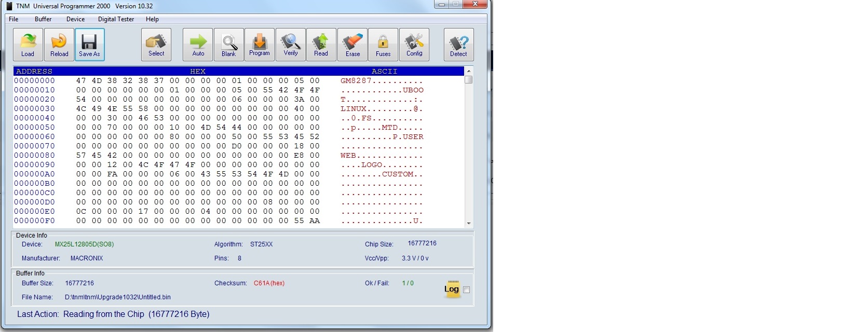Viewport: 868px width, 332px height.
Task: Click the Buffer Info group label
Action: click(30, 273)
